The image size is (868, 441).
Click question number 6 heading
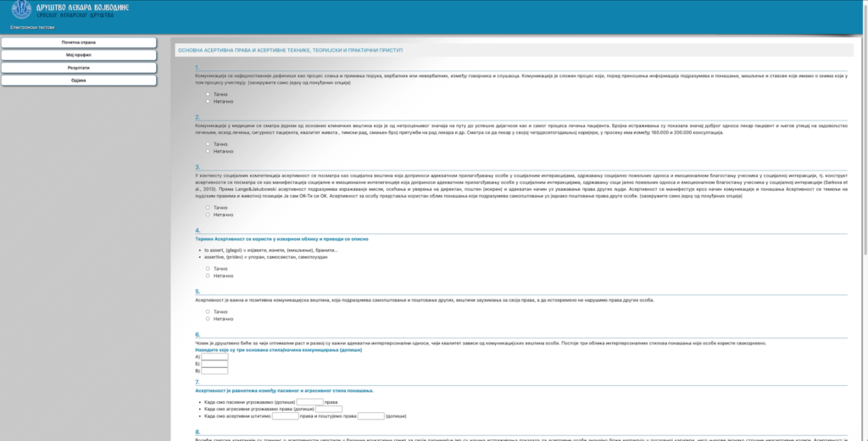pyautogui.click(x=198, y=335)
